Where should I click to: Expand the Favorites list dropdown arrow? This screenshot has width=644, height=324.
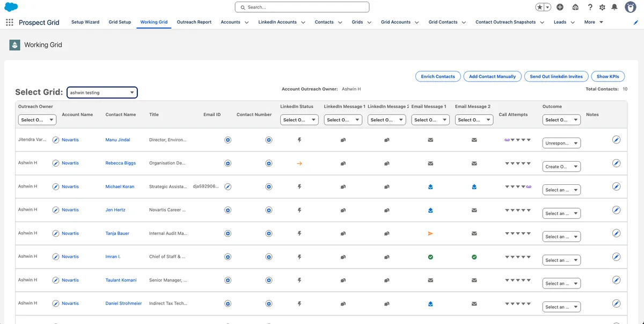[x=547, y=7]
